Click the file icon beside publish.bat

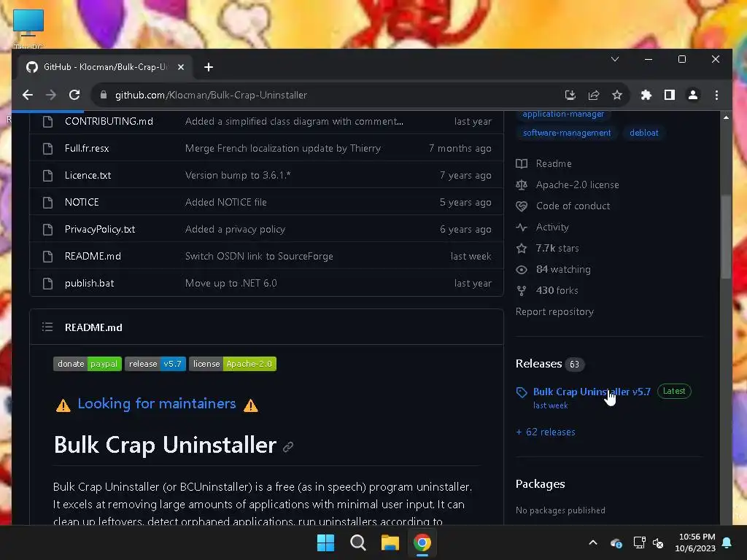[47, 284]
